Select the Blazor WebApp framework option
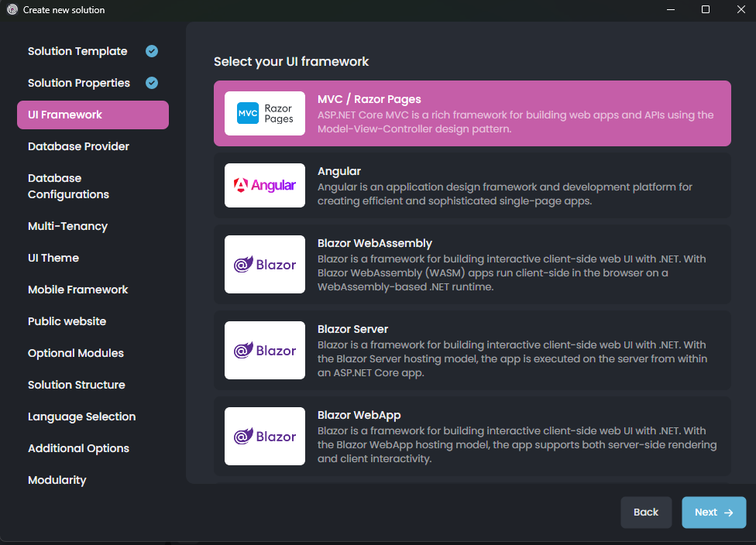756x545 pixels. (472, 436)
